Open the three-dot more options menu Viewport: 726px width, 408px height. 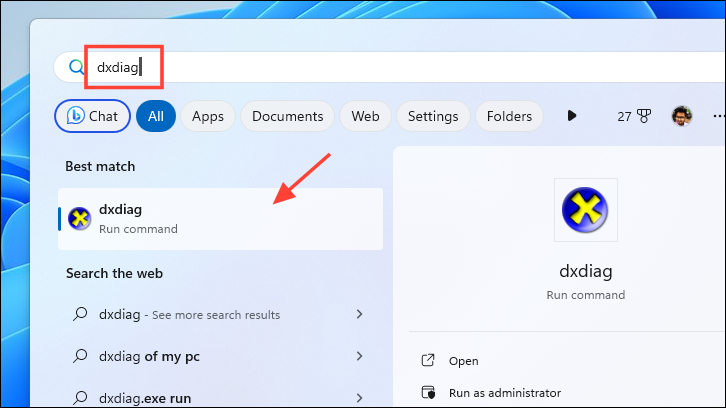(719, 116)
